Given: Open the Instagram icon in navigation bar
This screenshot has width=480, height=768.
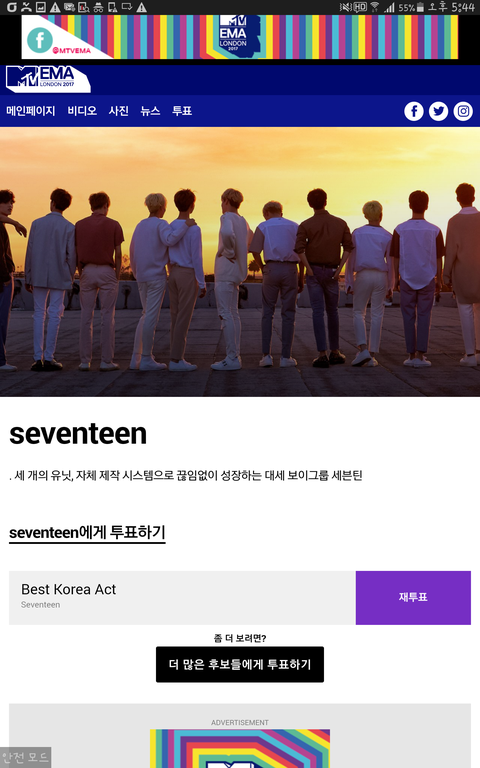Looking at the screenshot, I should coord(463,111).
